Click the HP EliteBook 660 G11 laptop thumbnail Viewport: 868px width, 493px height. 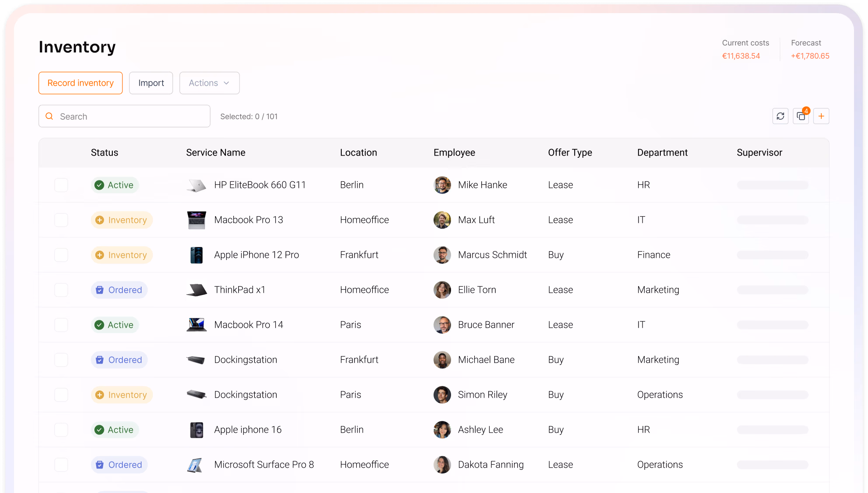[x=196, y=185]
